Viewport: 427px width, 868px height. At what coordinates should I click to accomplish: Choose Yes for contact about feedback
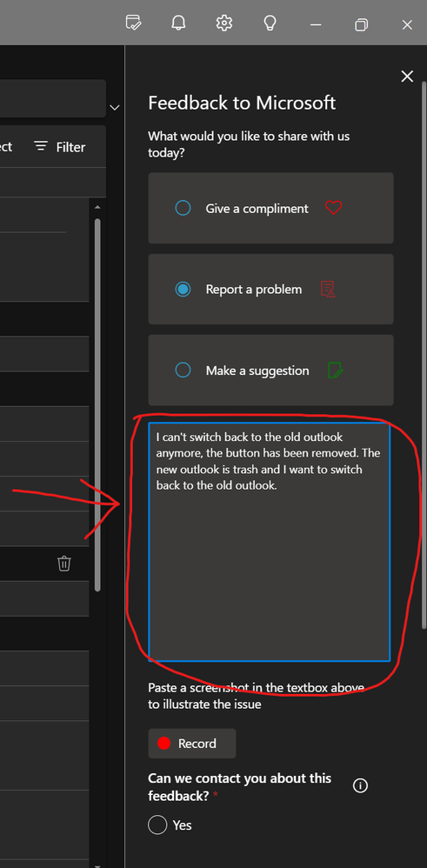pos(157,825)
